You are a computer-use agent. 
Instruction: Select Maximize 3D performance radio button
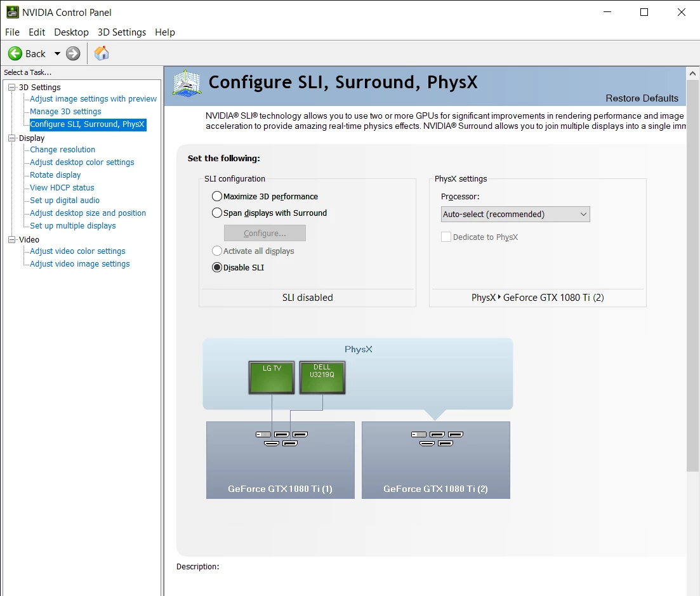[217, 196]
